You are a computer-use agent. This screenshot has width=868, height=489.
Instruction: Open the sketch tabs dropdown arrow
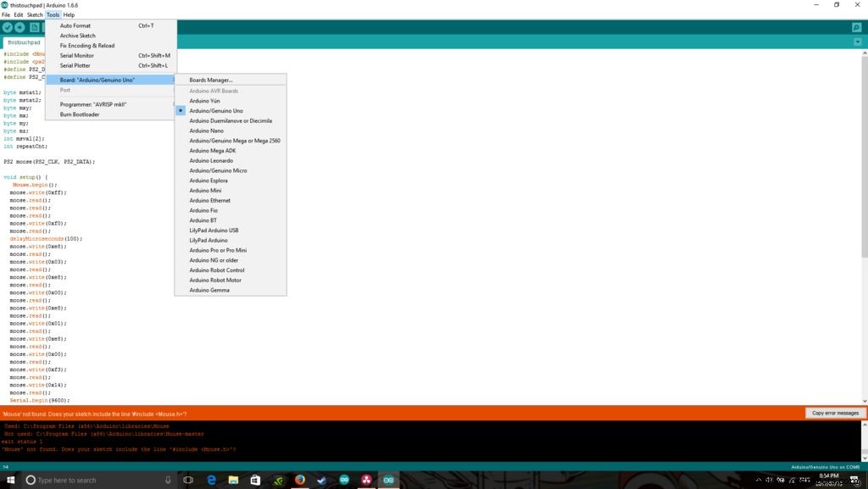857,42
